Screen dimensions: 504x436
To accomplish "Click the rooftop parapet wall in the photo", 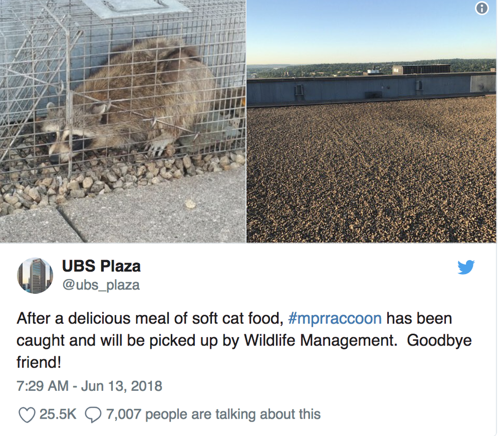I will 371,89.
